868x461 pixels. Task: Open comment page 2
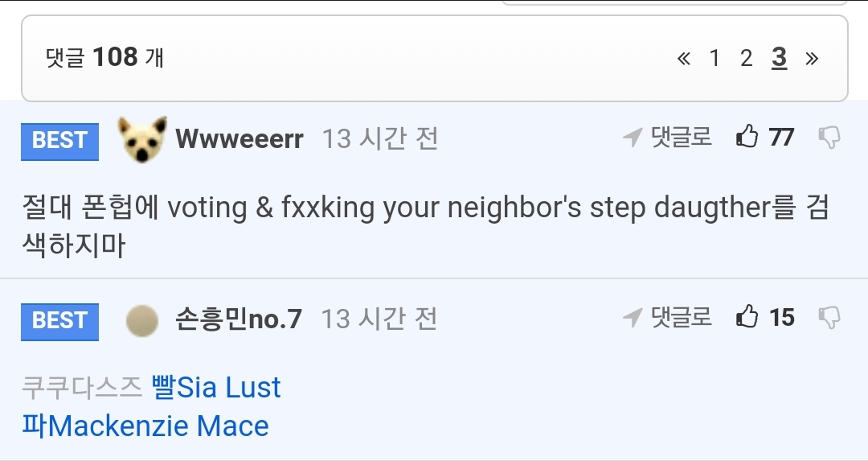tap(747, 59)
